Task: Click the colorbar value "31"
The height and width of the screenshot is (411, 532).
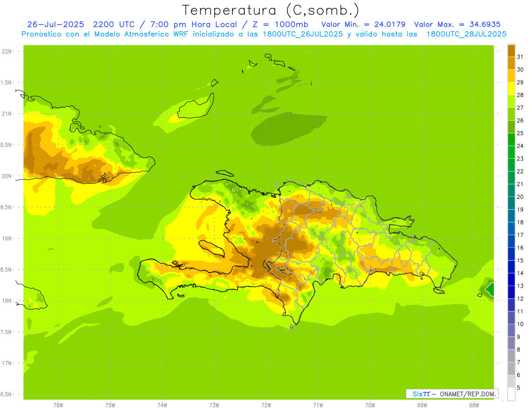Action: coord(520,57)
